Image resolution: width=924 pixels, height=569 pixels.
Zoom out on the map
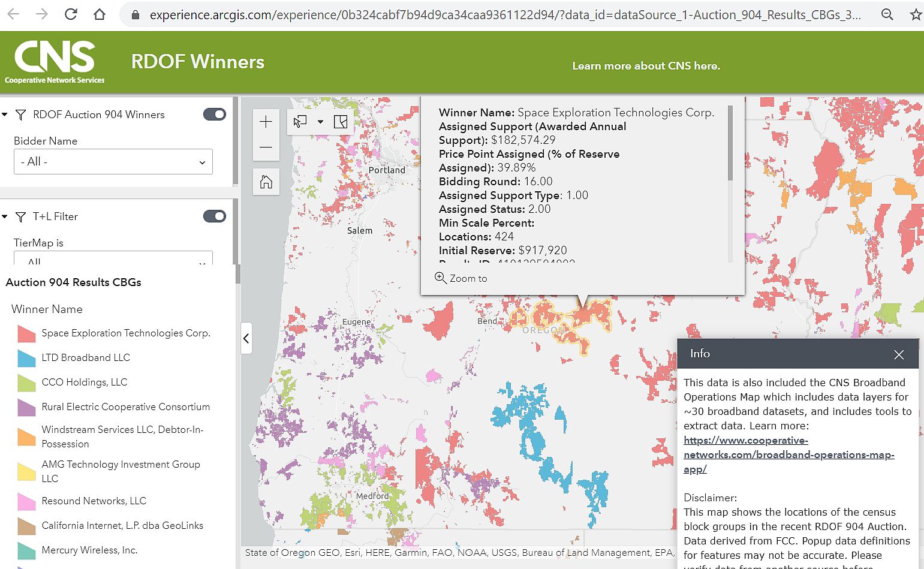[x=266, y=147]
